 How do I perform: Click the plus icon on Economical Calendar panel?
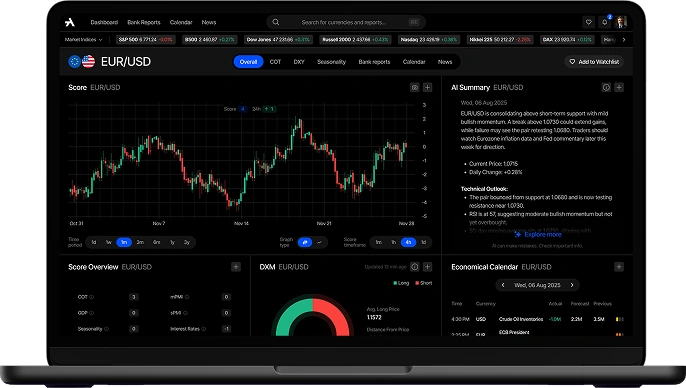coord(619,267)
